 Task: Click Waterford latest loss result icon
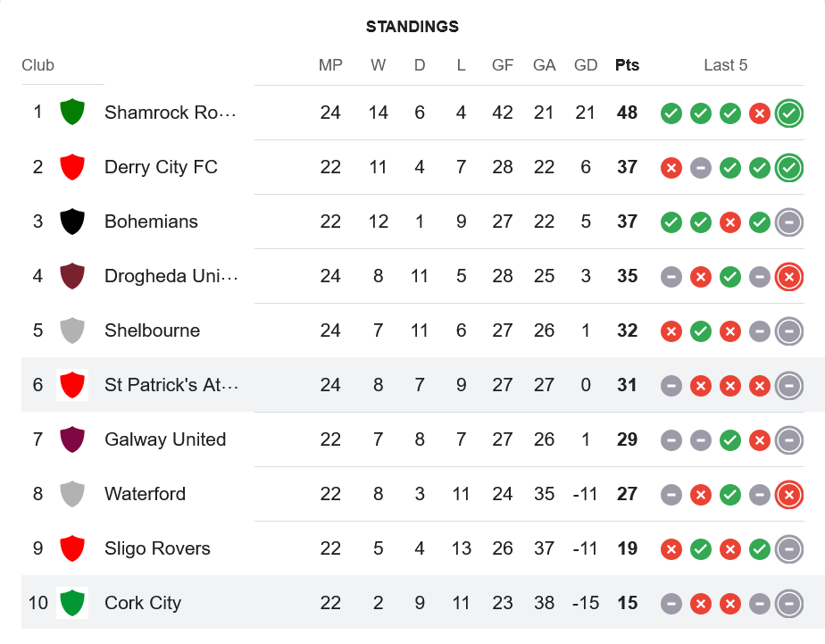coord(788,495)
